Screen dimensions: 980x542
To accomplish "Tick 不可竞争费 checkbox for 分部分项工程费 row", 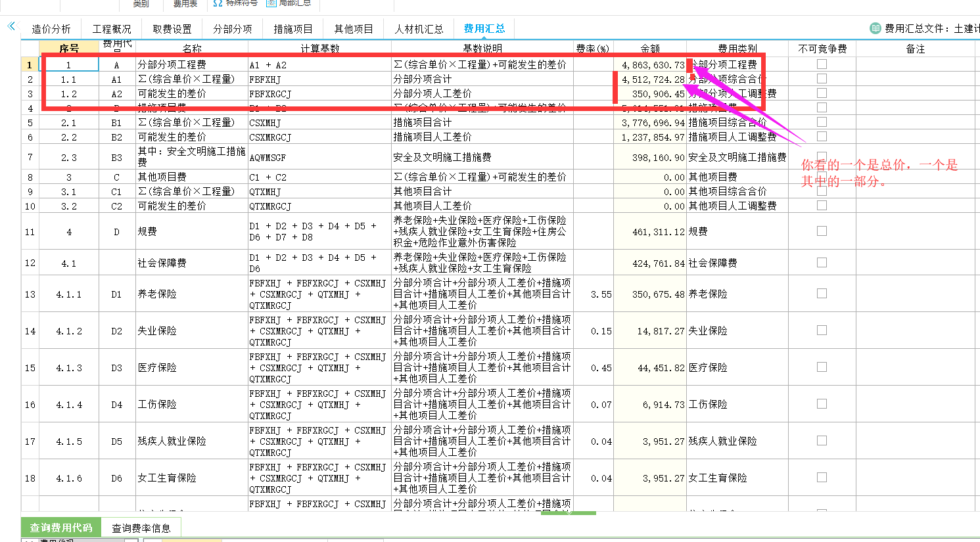I will [822, 64].
